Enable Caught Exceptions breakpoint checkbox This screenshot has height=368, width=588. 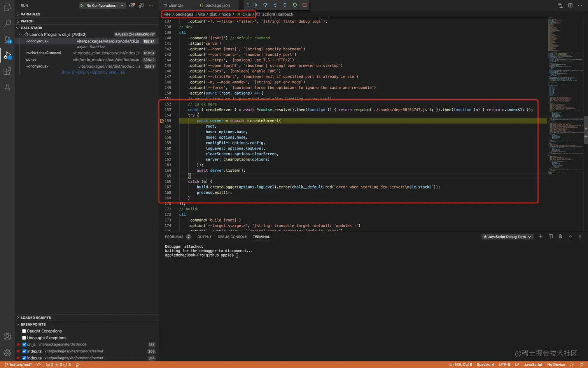pyautogui.click(x=24, y=331)
